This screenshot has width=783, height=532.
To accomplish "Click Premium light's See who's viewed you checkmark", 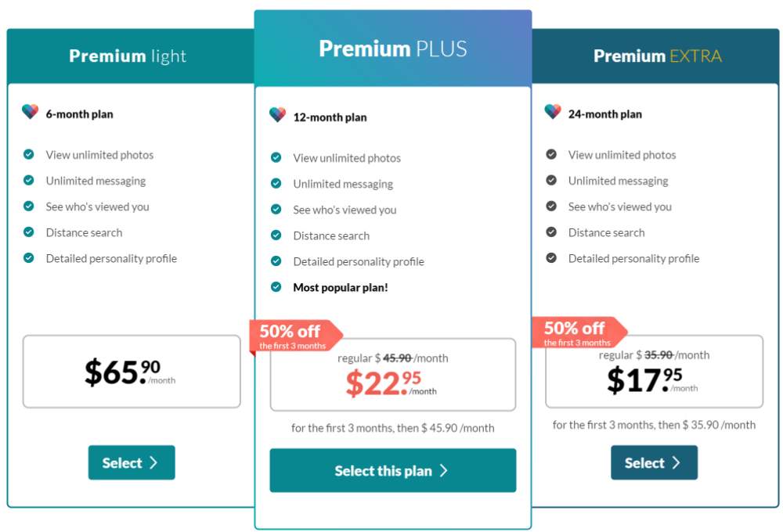I will click(x=28, y=206).
